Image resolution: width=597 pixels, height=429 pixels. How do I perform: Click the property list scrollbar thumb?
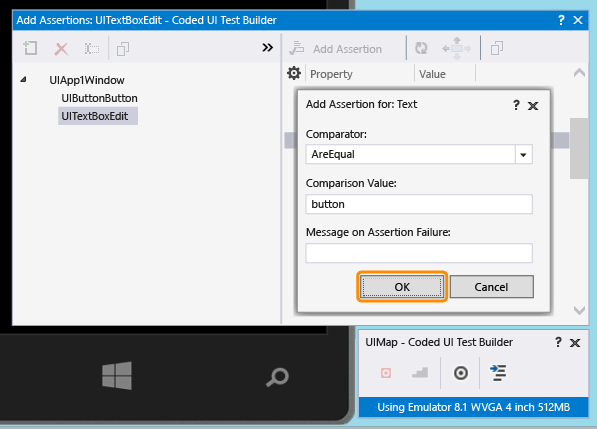pyautogui.click(x=579, y=148)
